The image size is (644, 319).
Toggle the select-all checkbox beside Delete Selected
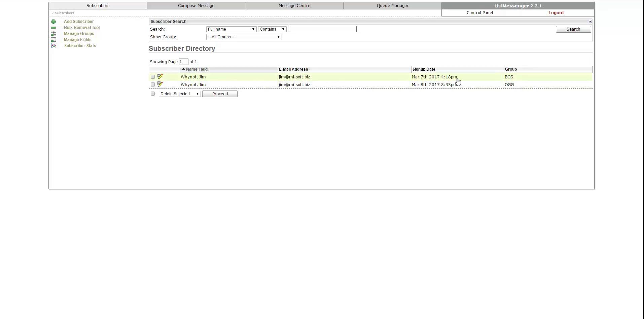(153, 94)
